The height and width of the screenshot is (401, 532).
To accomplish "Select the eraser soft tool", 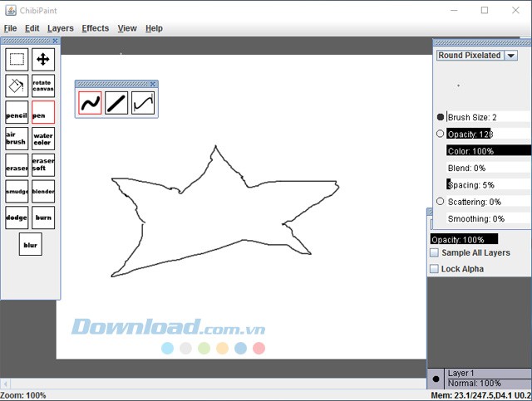I will (43, 165).
